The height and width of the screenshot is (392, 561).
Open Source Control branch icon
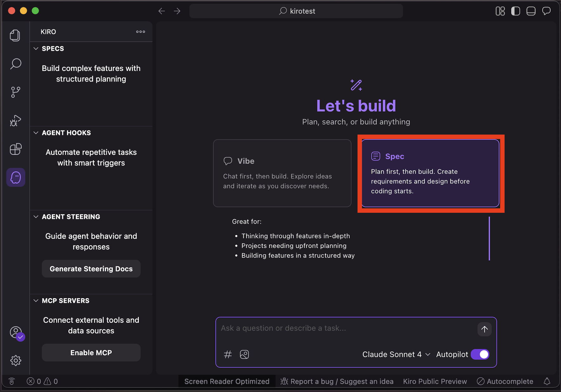coord(16,92)
